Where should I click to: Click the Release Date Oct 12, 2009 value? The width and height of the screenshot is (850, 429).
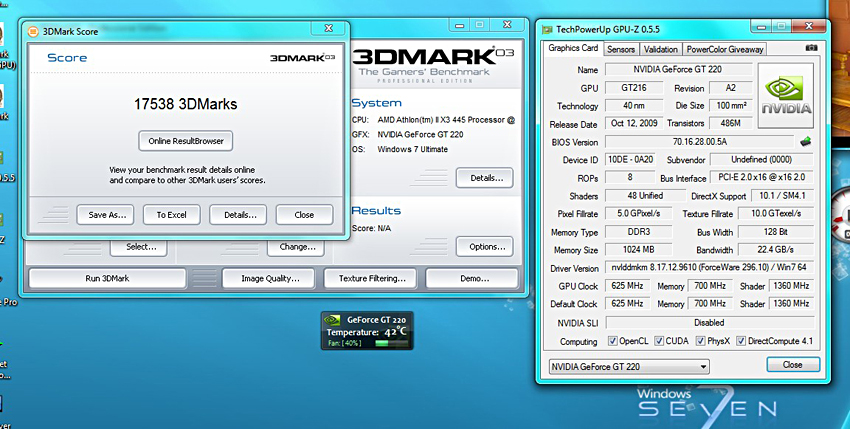coord(634,124)
